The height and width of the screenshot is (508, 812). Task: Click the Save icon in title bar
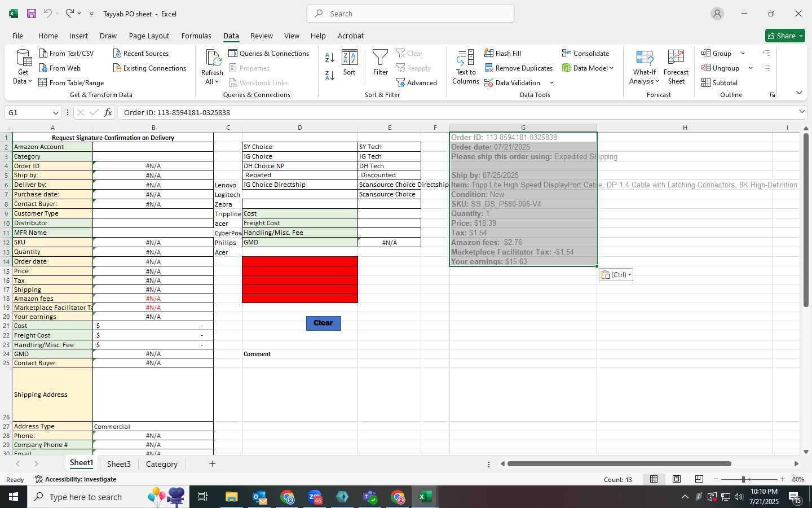32,14
